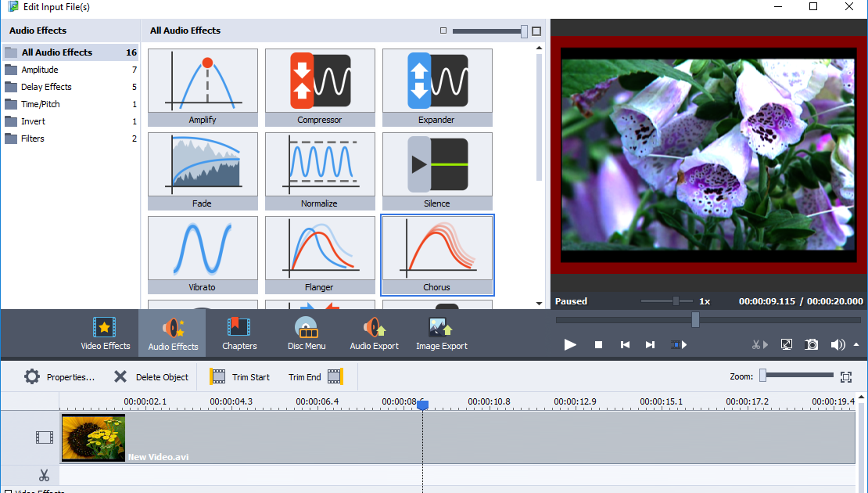This screenshot has width=868, height=493.
Task: Click the next scene playback icon
Action: (679, 344)
